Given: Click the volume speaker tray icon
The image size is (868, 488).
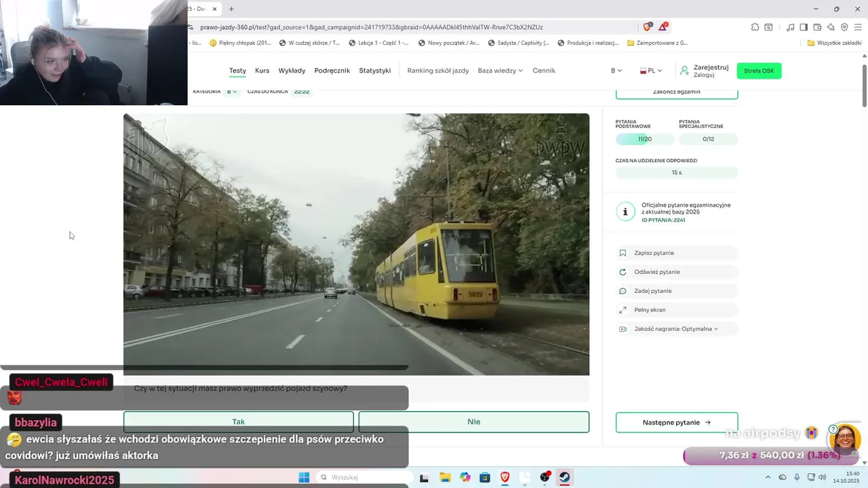Looking at the screenshot, I should [x=823, y=477].
